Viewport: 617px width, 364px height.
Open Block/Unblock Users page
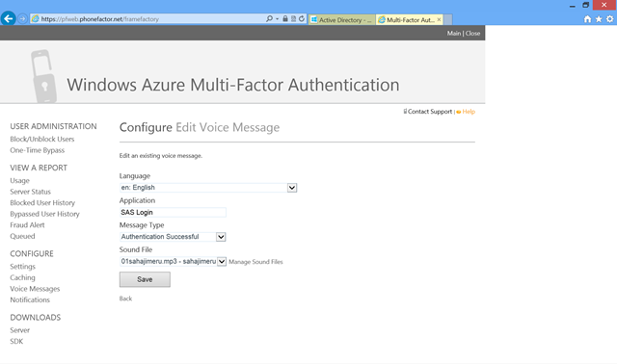coord(42,140)
